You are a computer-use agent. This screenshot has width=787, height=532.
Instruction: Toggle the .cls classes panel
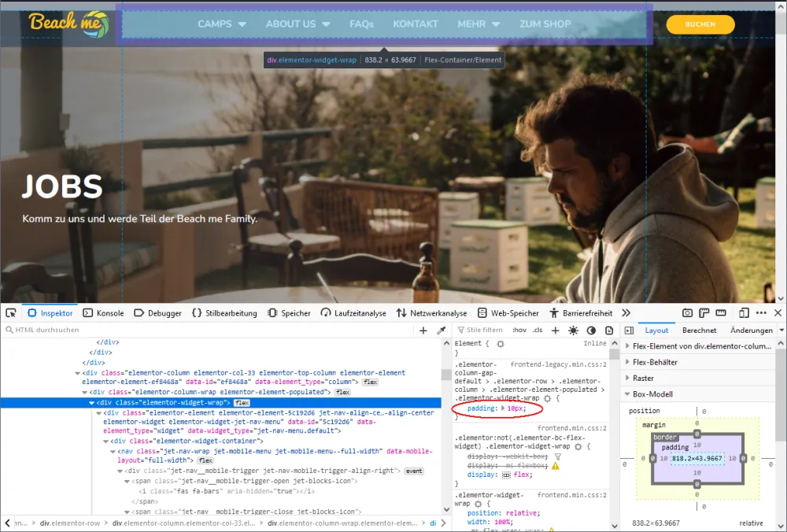[x=538, y=330]
